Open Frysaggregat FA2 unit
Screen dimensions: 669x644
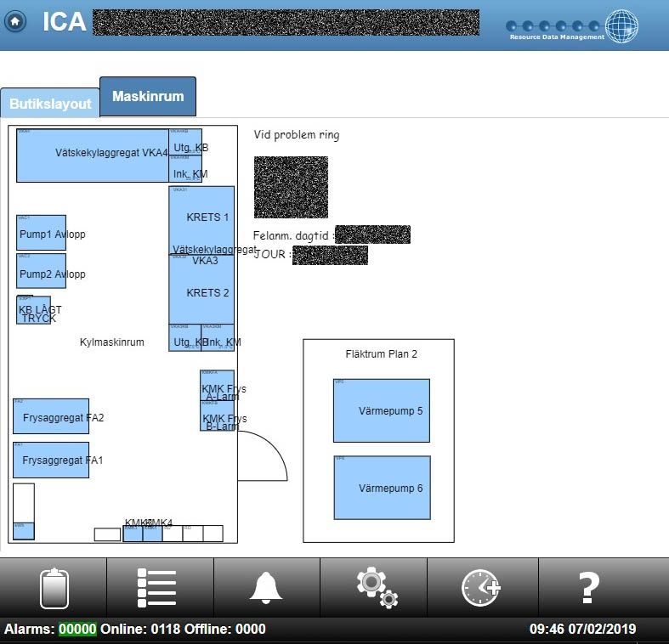[x=51, y=416]
